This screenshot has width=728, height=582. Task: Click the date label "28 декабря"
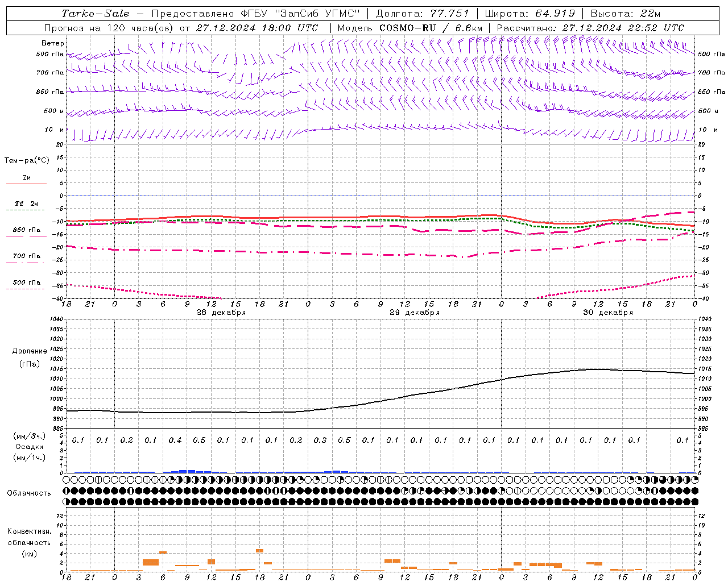pyautogui.click(x=221, y=313)
